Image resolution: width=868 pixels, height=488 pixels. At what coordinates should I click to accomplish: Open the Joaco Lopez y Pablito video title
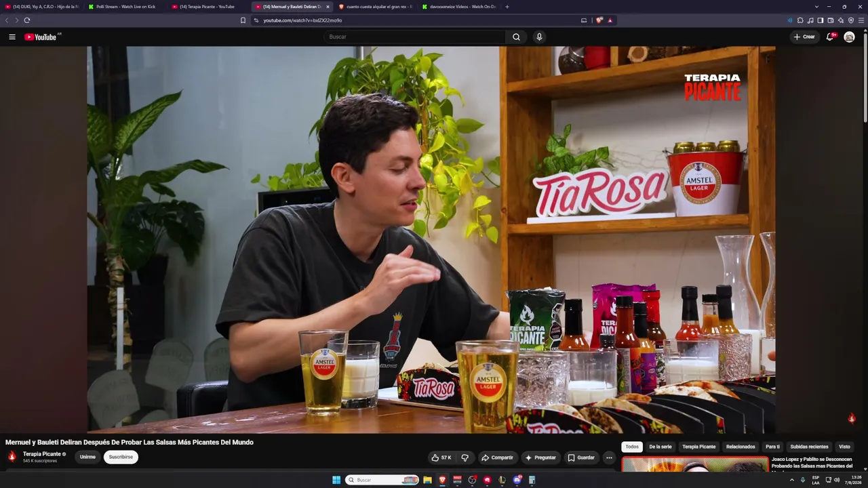tap(812, 462)
